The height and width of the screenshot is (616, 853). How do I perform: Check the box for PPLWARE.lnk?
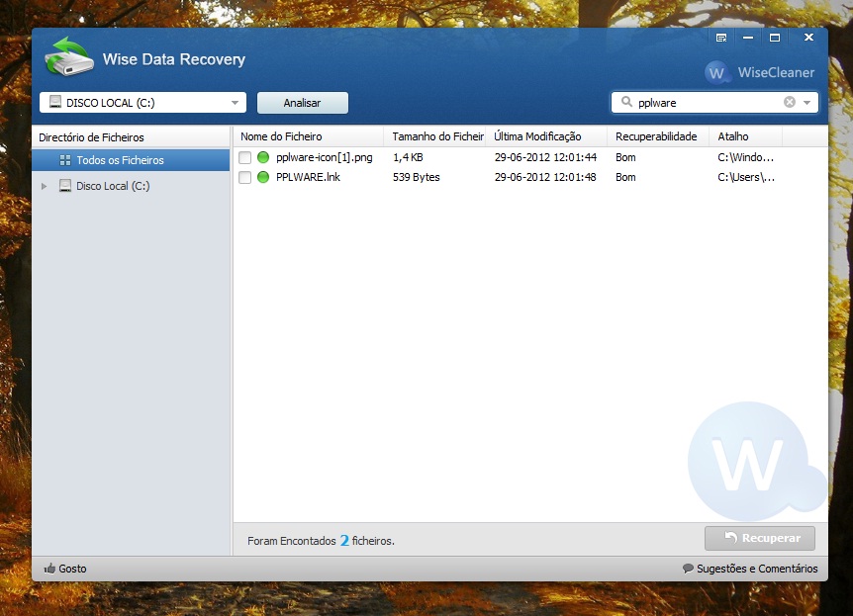(244, 177)
